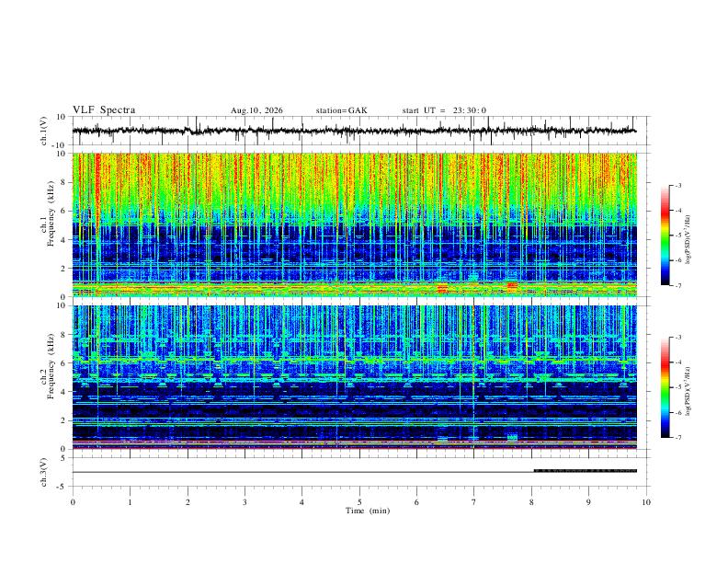This screenshot has height=563, width=728.
Task: Click the start UT 23:30:0 label
Action: pos(444,110)
